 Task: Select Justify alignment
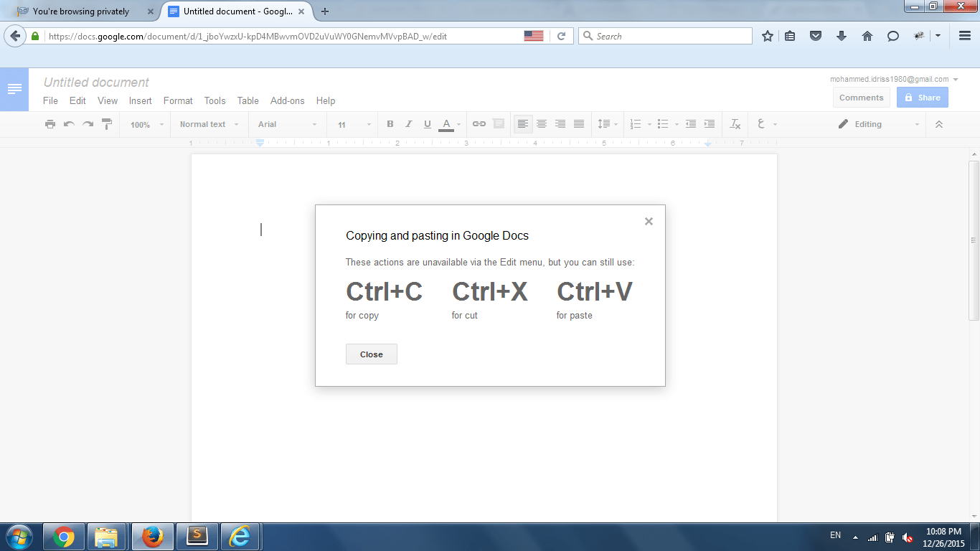click(579, 124)
